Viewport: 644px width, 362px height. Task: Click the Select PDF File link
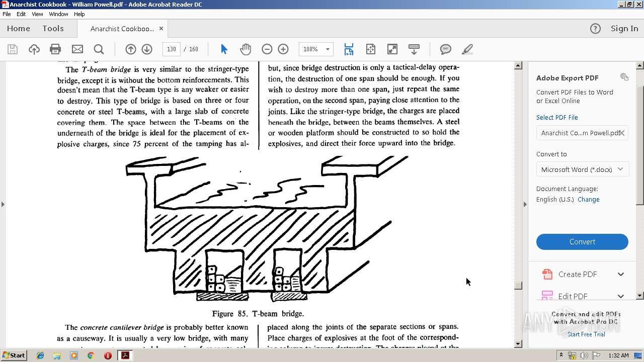coord(557,117)
